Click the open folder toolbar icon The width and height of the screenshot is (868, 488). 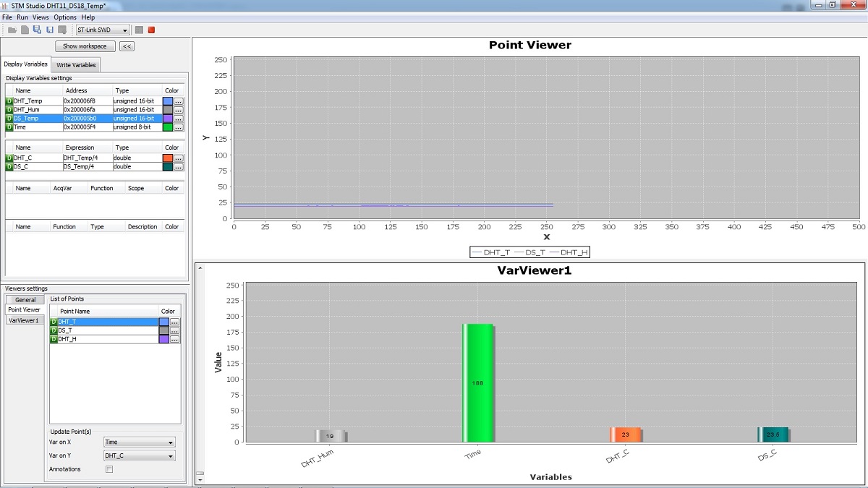click(x=12, y=30)
